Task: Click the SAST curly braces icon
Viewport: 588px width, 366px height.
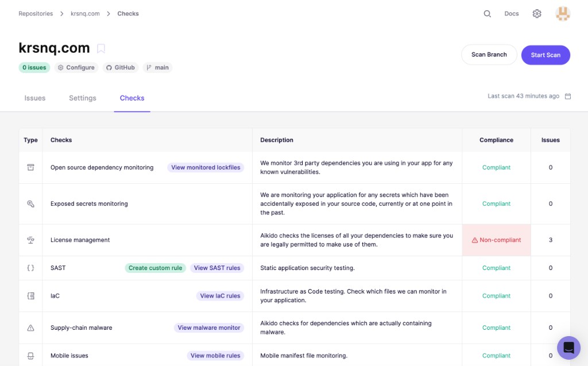Action: (31, 268)
